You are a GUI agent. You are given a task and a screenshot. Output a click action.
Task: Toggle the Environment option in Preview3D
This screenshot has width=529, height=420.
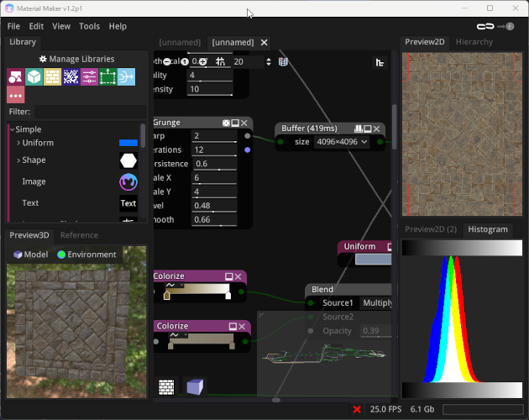86,255
